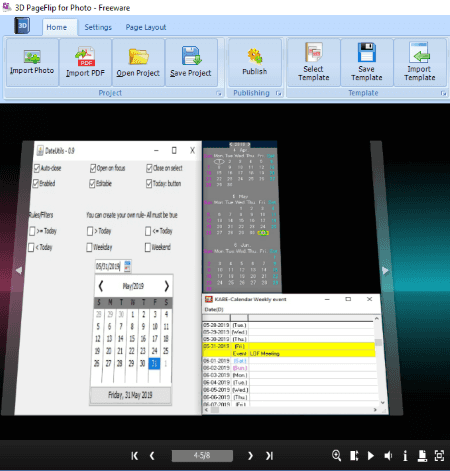Click the Import Photo ribbon icon
The width and height of the screenshot is (450, 471).
32,56
